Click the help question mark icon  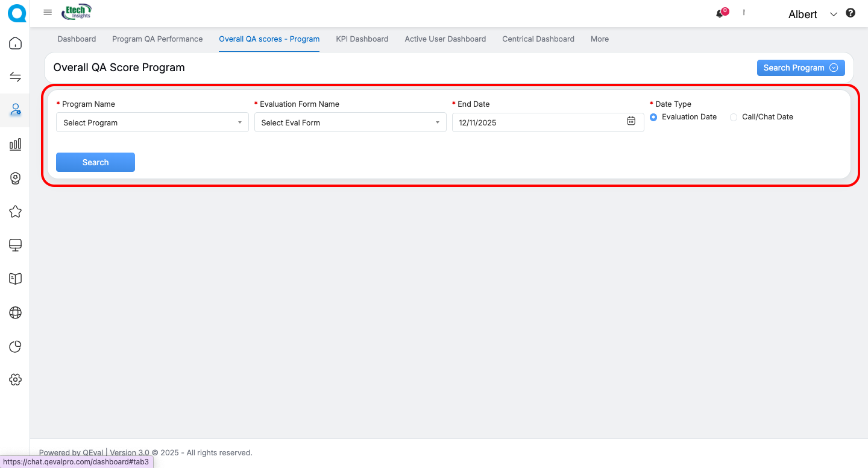point(851,13)
